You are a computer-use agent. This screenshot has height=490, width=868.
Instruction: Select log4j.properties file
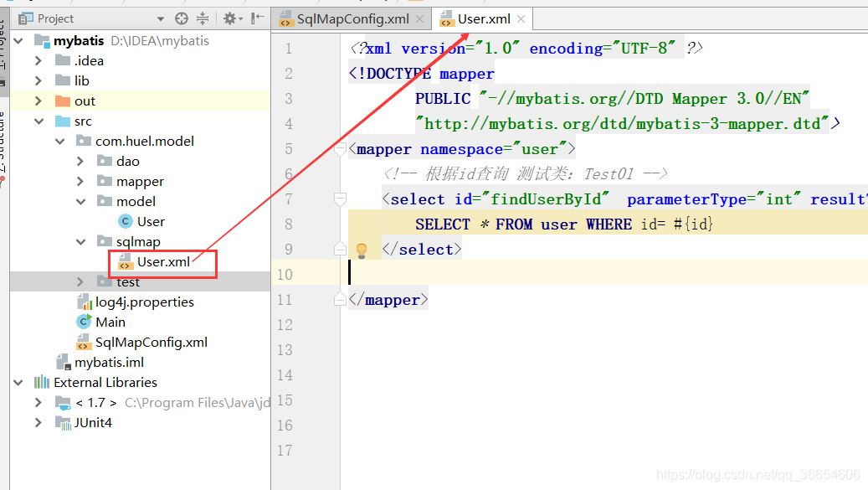(145, 302)
